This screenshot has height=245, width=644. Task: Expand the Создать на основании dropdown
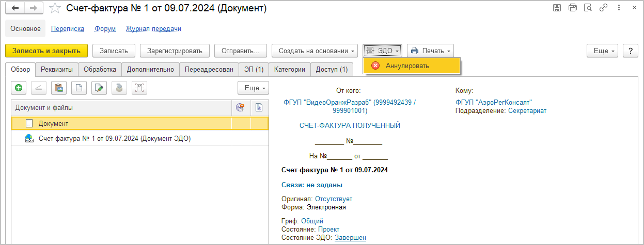click(315, 51)
